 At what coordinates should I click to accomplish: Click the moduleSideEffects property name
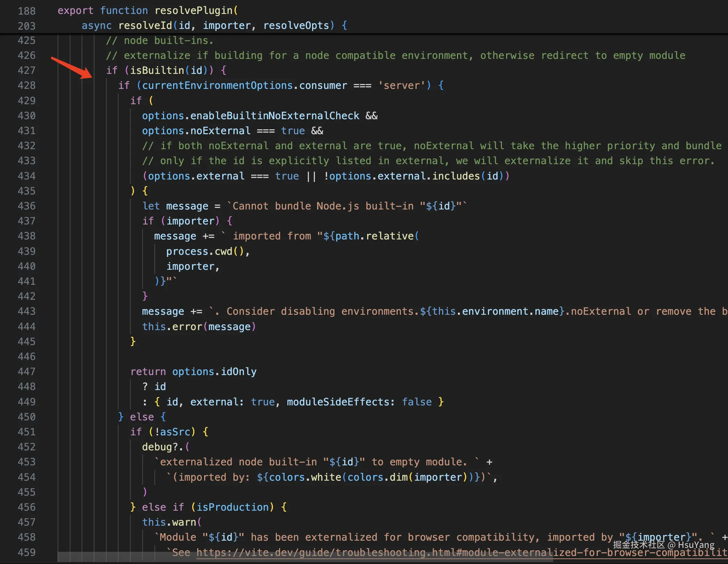[337, 402]
